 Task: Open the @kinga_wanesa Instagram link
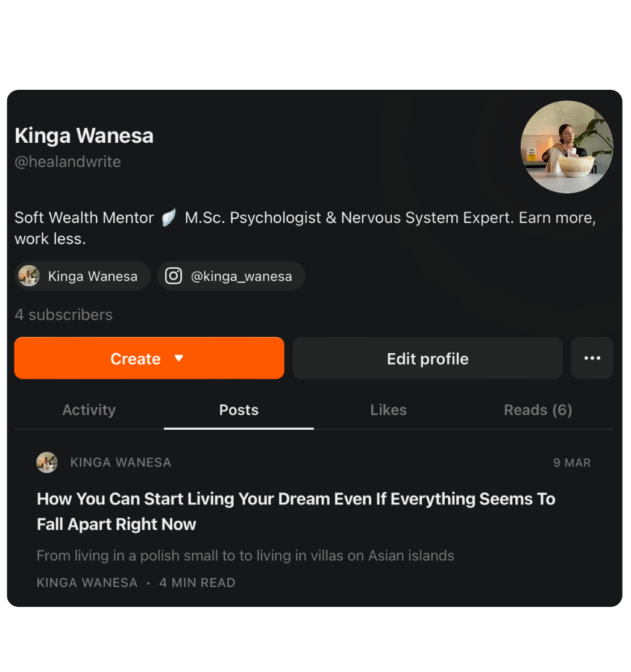pos(231,276)
